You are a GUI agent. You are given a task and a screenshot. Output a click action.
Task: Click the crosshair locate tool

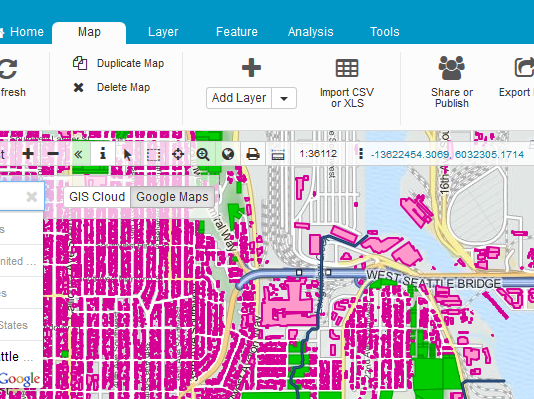(178, 154)
